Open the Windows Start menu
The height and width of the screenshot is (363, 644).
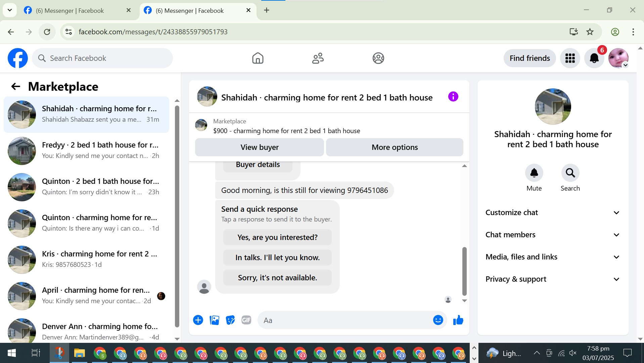point(11,353)
